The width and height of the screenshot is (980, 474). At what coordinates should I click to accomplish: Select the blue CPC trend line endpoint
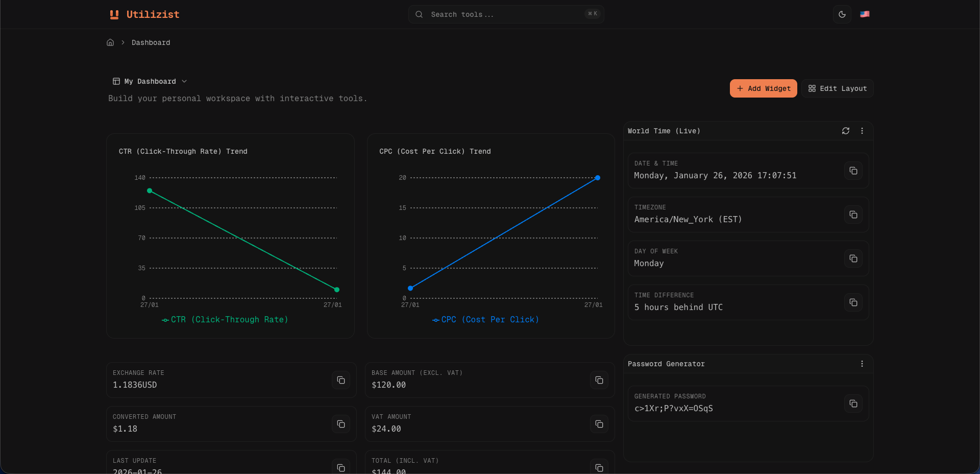pyautogui.click(x=597, y=178)
